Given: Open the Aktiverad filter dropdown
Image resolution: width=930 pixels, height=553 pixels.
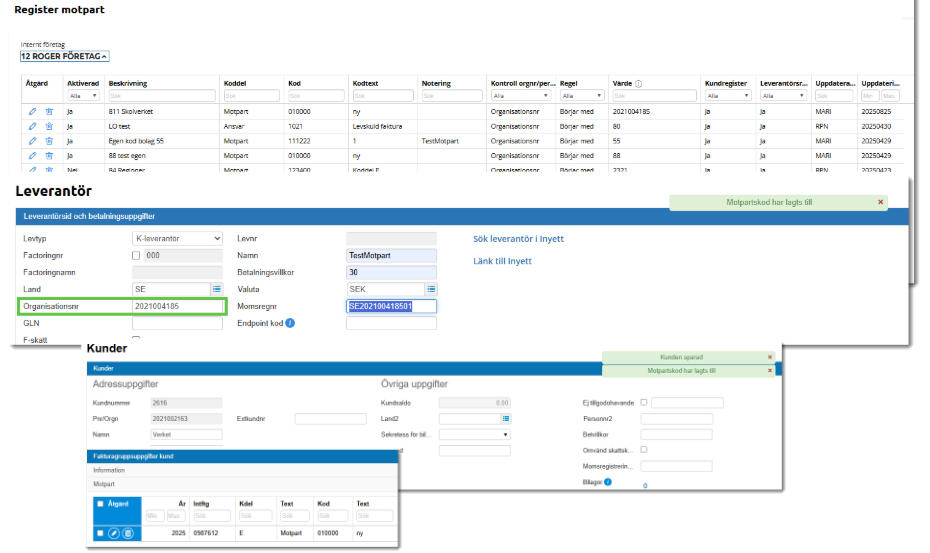Looking at the screenshot, I should (83, 96).
